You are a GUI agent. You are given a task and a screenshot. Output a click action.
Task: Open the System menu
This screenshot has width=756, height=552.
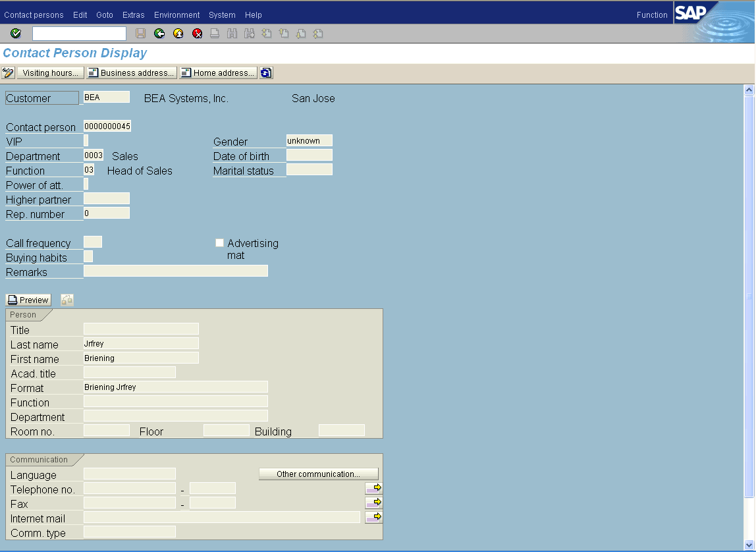[223, 15]
